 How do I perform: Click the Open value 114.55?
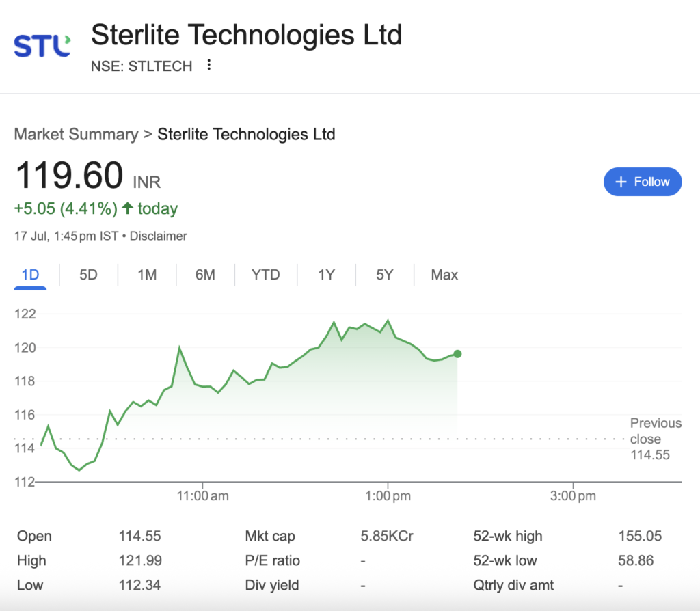coord(139,536)
